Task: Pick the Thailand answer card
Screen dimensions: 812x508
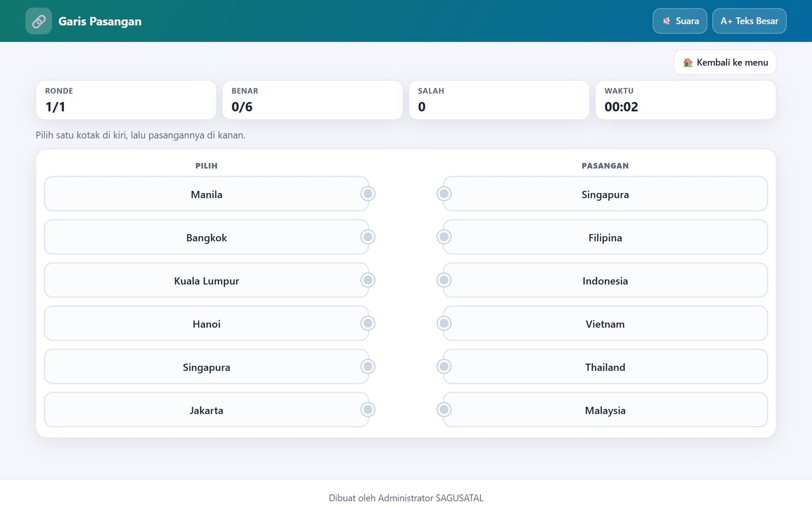Action: [x=605, y=366]
